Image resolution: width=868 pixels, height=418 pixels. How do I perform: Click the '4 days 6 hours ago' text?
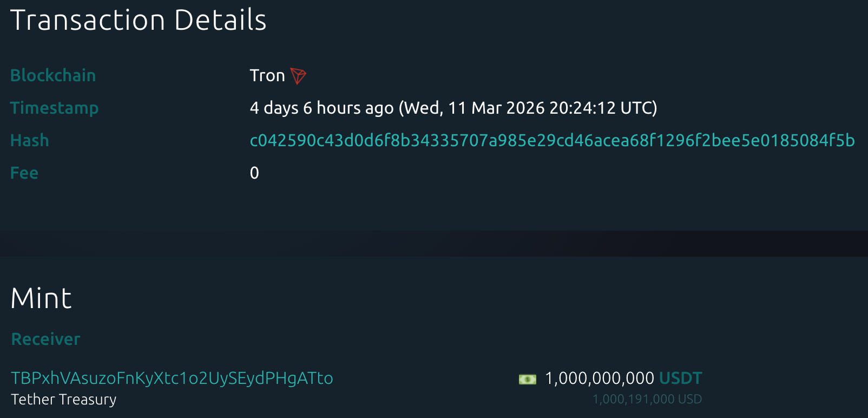(321, 108)
